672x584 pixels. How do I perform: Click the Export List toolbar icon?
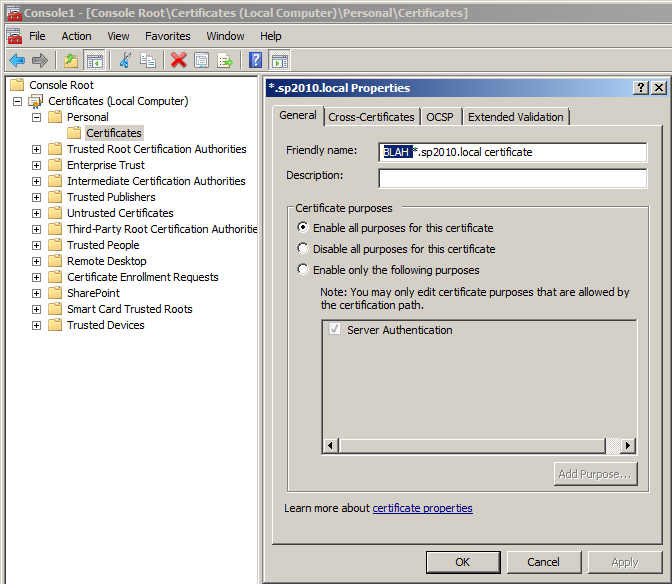[225, 60]
